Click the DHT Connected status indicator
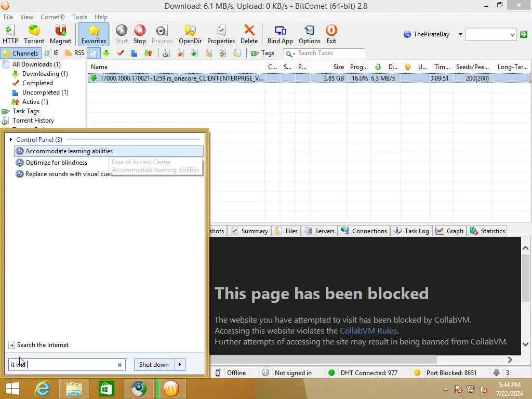Viewport: 532px width, 399px height. tap(363, 373)
